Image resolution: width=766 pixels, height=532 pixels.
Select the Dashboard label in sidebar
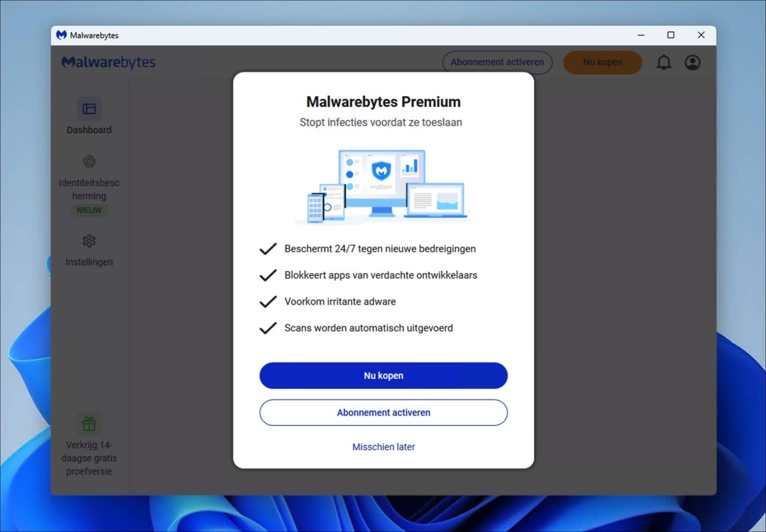[x=89, y=130]
